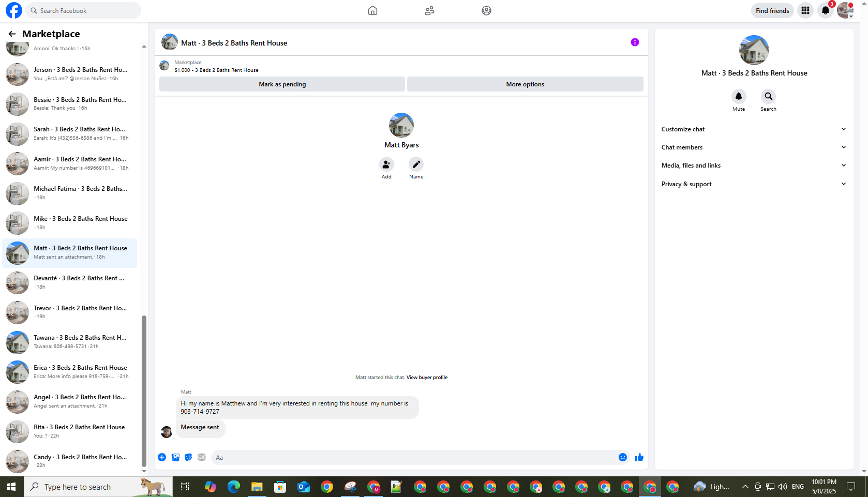868x497 pixels.
Task: Click the Name pencil icon to rename chat
Action: click(x=416, y=164)
